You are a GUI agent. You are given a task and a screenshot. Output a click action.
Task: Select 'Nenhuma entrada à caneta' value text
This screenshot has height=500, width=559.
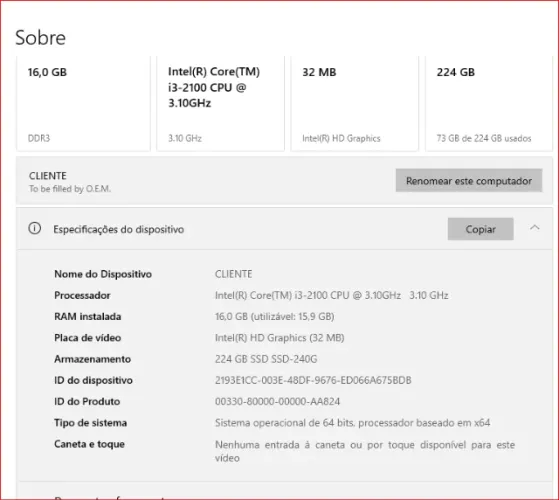365,451
